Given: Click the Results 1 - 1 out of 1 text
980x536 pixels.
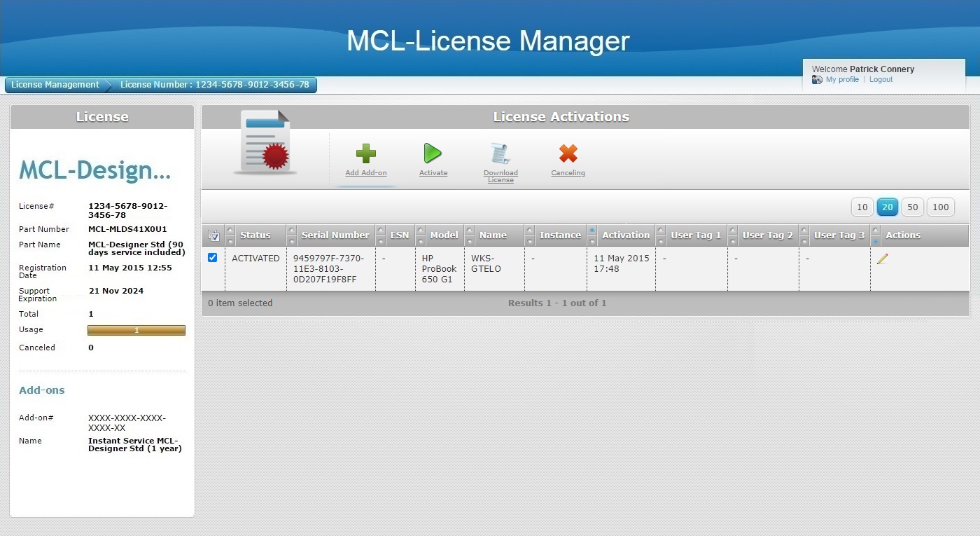Looking at the screenshot, I should pyautogui.click(x=557, y=303).
